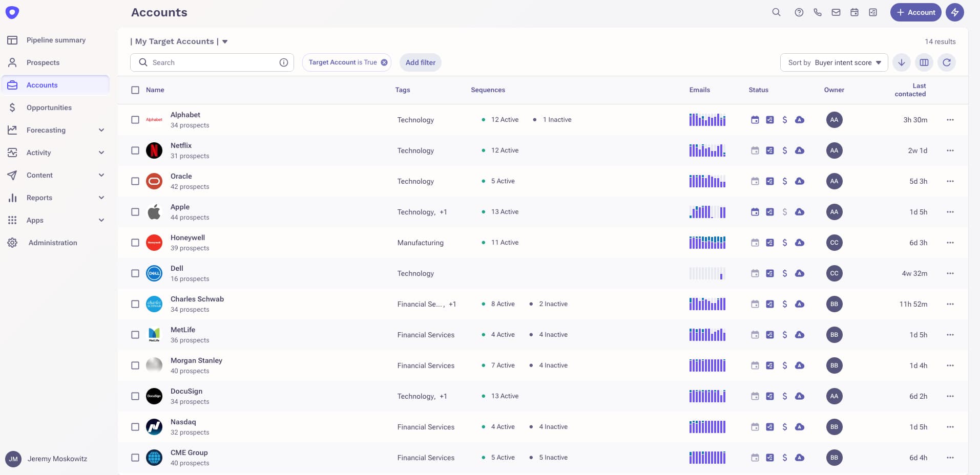
Task: Click the Add filter button
Action: pos(421,62)
